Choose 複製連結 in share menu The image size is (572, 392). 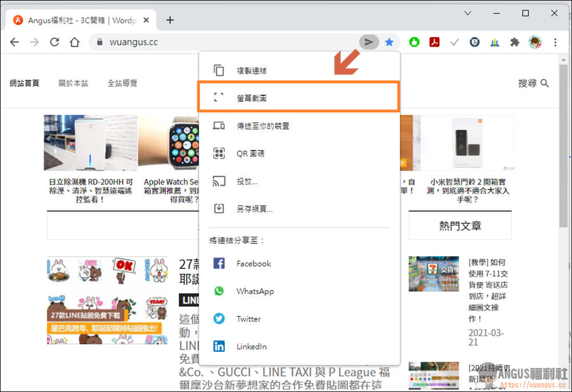click(x=299, y=70)
